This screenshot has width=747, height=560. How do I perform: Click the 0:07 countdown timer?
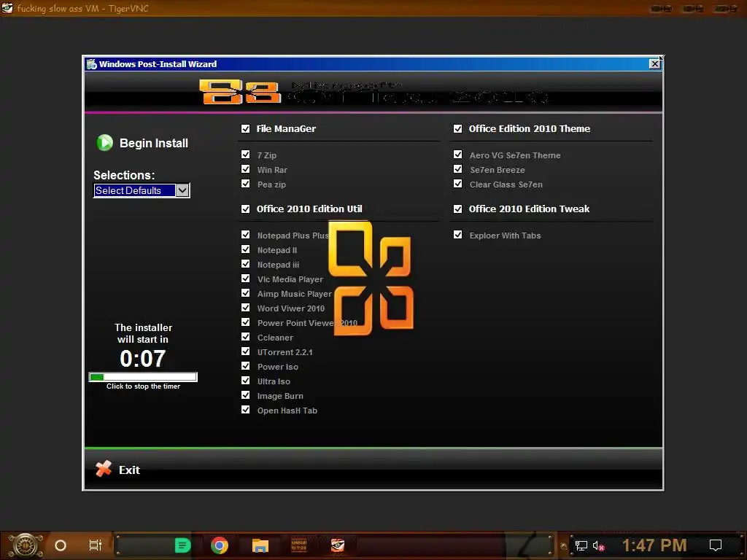click(x=142, y=358)
